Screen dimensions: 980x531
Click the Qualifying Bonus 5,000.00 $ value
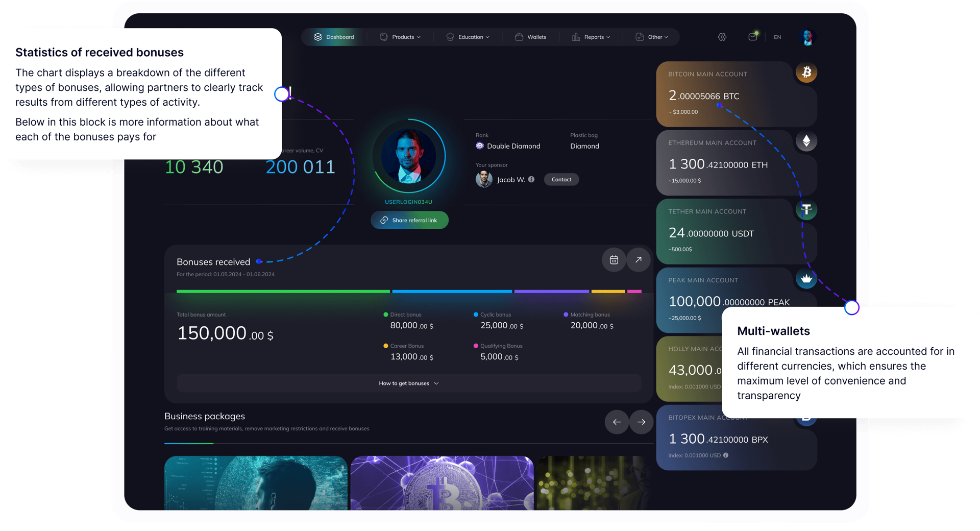(499, 357)
